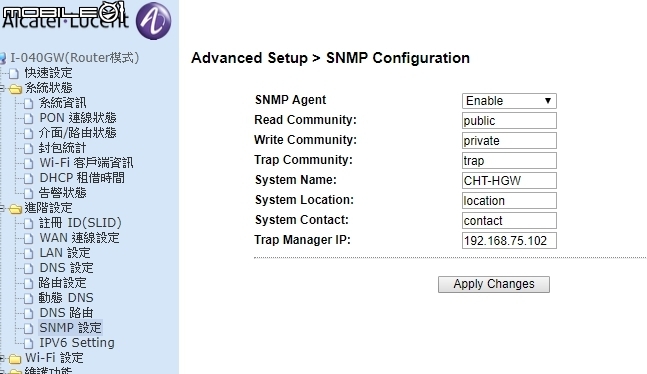Open 註冊 ID(SLID) page

tap(80, 223)
